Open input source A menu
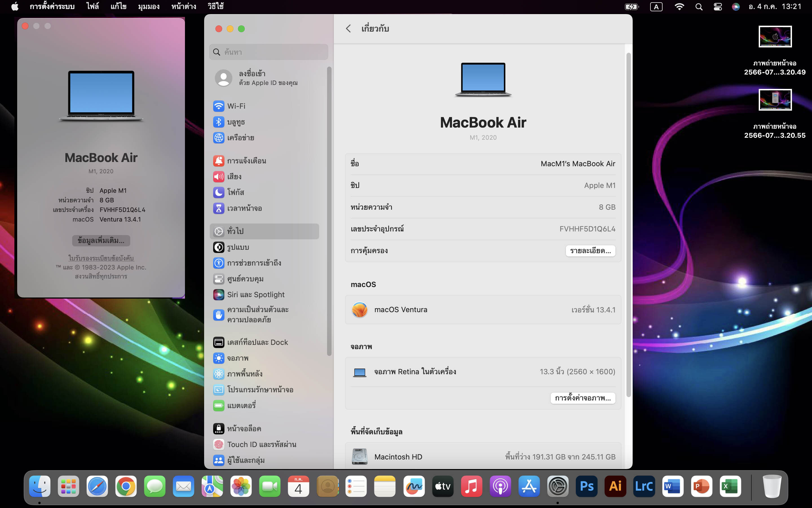Image resolution: width=812 pixels, height=508 pixels. [656, 7]
